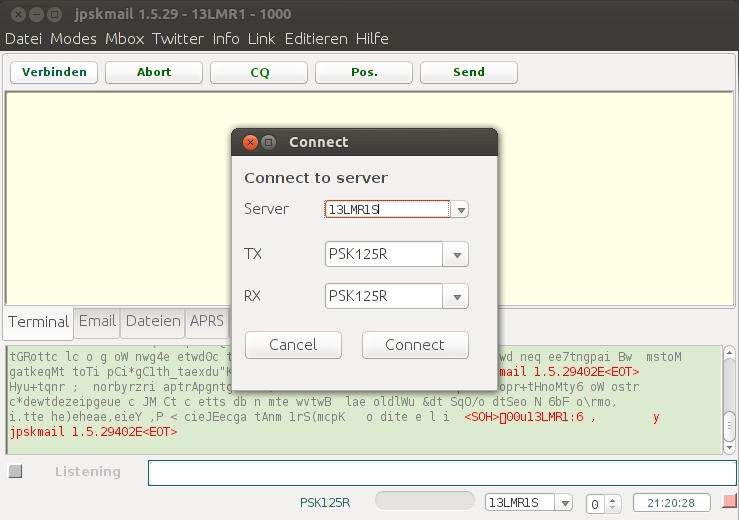739x520 pixels.
Task: Switch to the Terminal tab
Action: 39,322
